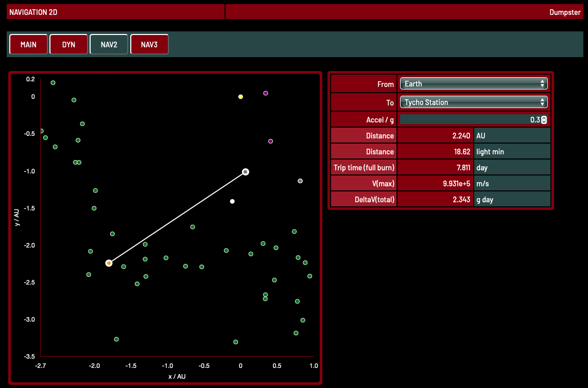Viewport: 588px width, 388px height.
Task: Open the To dropdown showing Tycho Station
Action: pyautogui.click(x=473, y=102)
